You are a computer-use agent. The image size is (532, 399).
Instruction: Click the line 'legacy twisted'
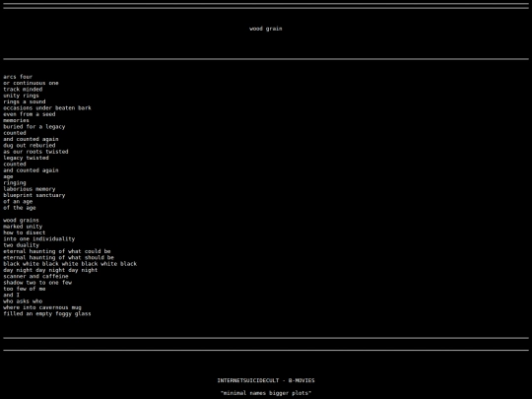coord(27,158)
